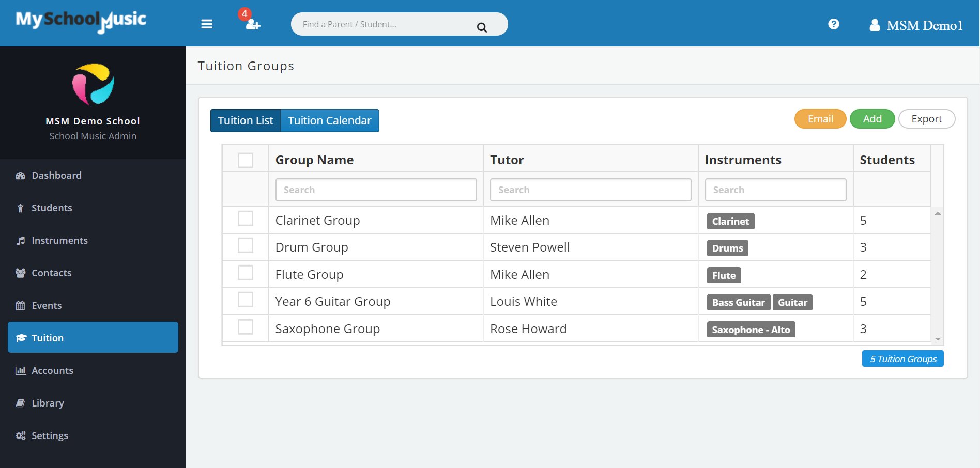Tick the Clarinet Group checkbox

246,219
